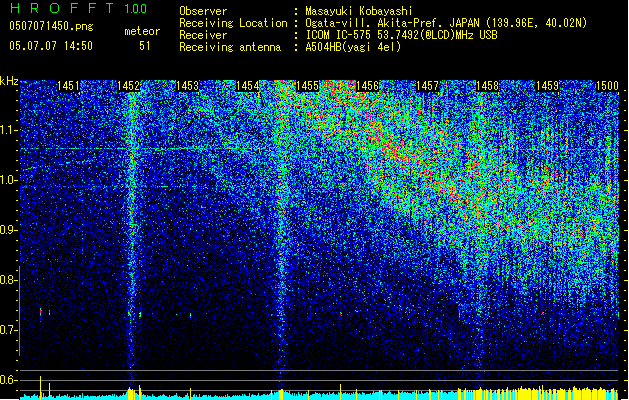Image resolution: width=629 pixels, height=400 pixels.
Task: Click antenna text A504HB(yagi 4el)
Action: click(353, 47)
